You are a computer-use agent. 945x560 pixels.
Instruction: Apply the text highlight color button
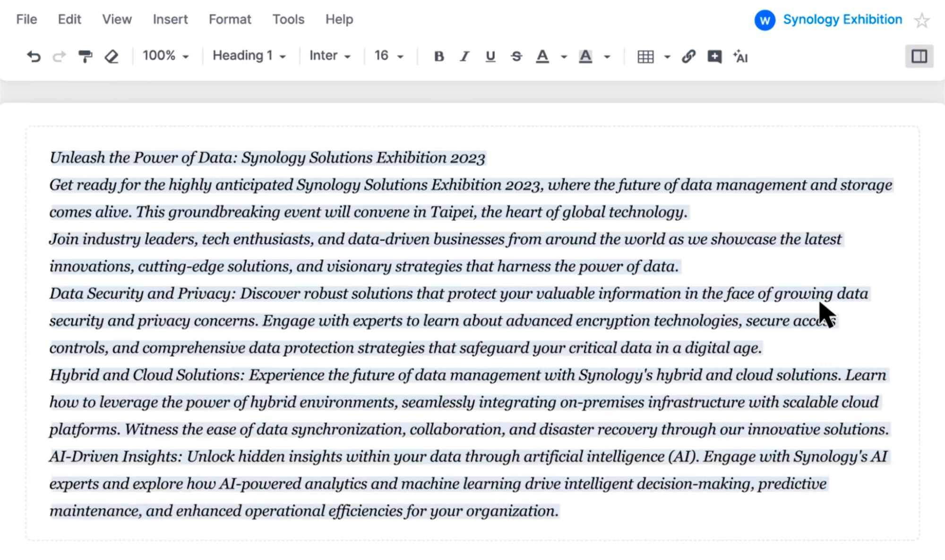point(585,57)
